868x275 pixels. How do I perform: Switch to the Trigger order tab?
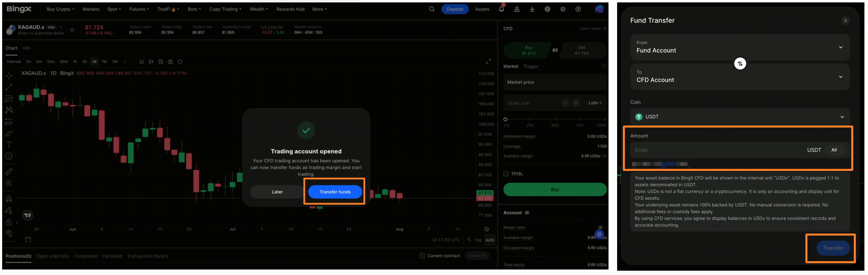point(531,66)
